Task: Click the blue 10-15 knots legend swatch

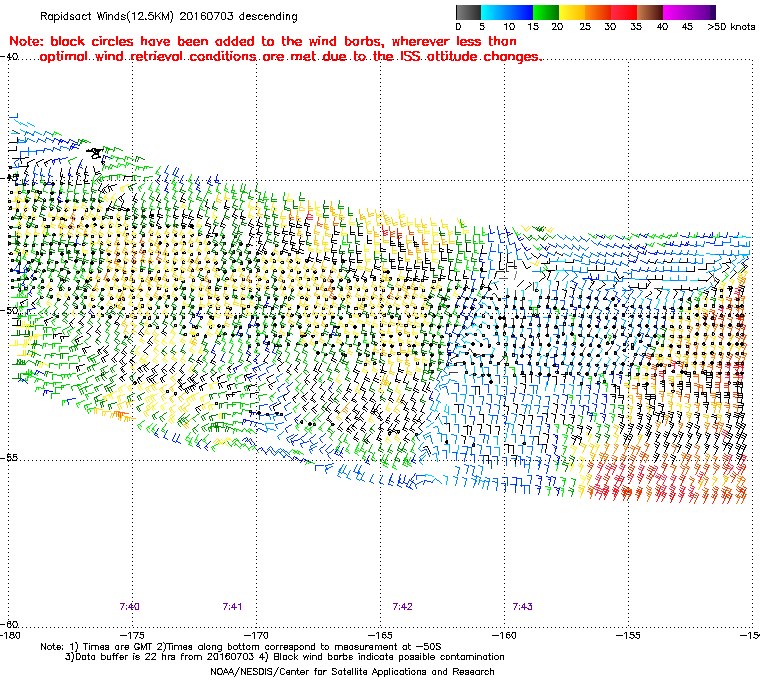Action: (520, 13)
